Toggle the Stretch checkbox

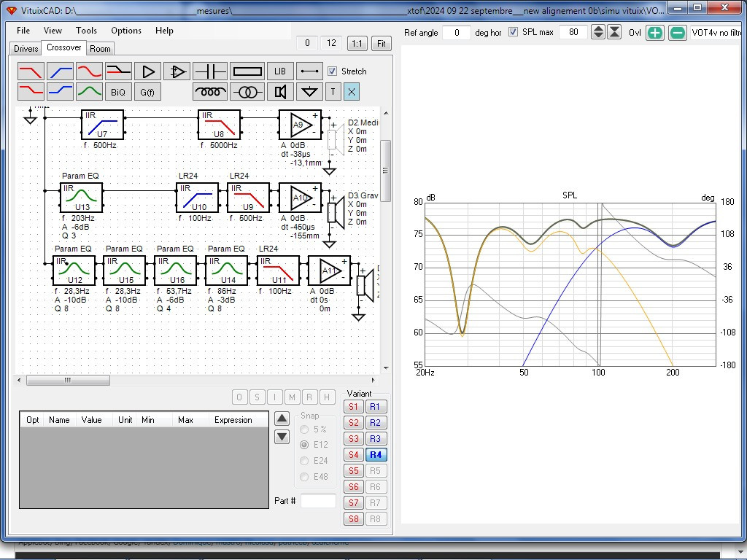pyautogui.click(x=333, y=71)
